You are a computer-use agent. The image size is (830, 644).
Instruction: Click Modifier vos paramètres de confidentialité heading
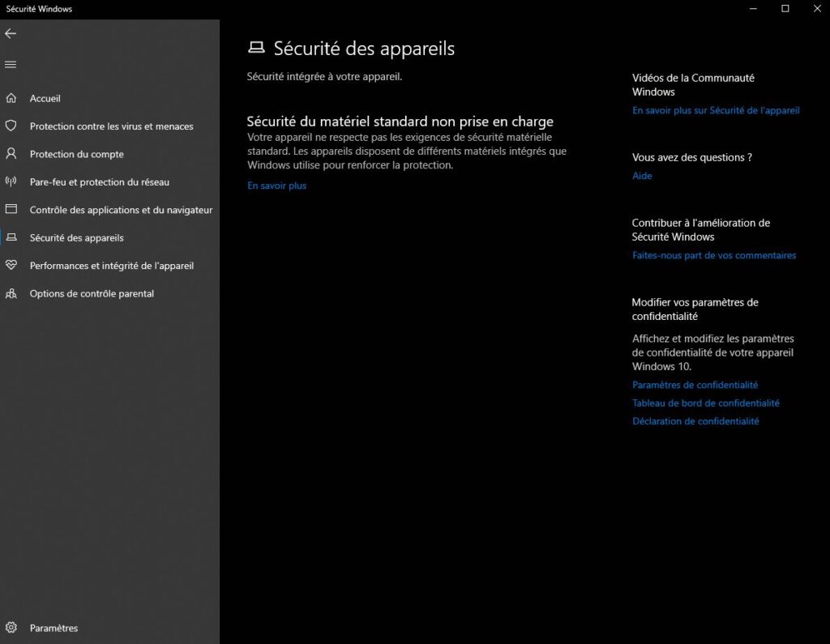click(x=695, y=309)
